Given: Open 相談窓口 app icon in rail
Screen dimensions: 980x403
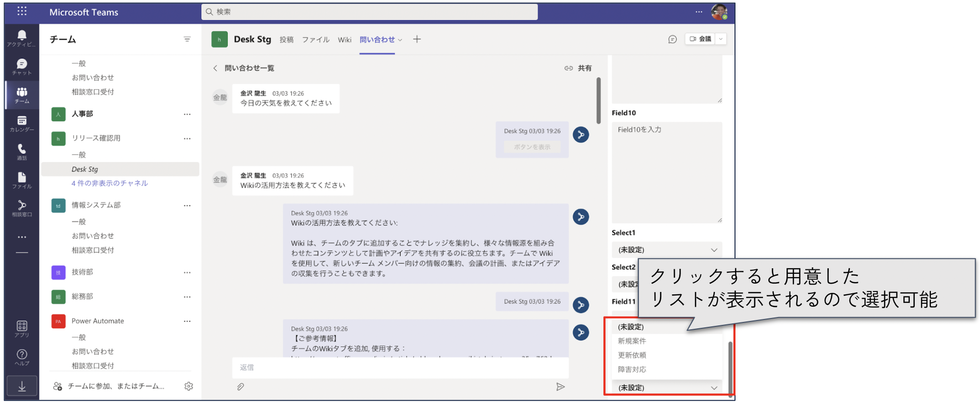Looking at the screenshot, I should [x=22, y=208].
